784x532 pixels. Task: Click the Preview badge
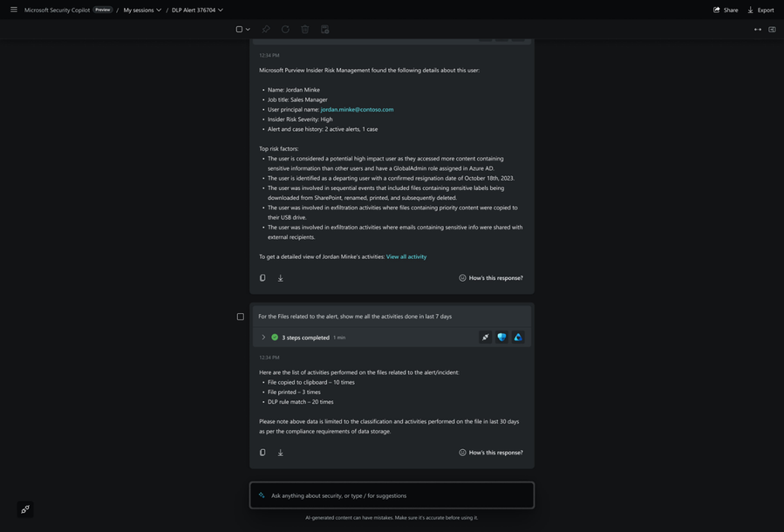(x=103, y=10)
